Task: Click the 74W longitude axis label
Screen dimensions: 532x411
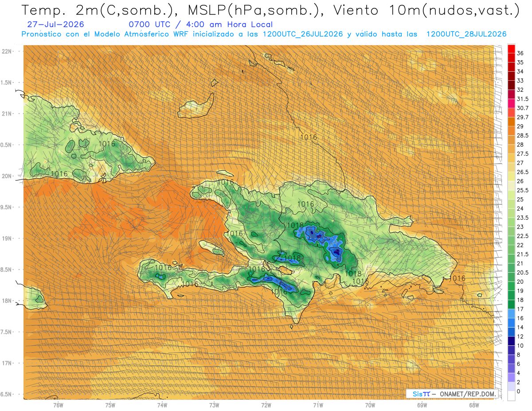Action: [162, 405]
